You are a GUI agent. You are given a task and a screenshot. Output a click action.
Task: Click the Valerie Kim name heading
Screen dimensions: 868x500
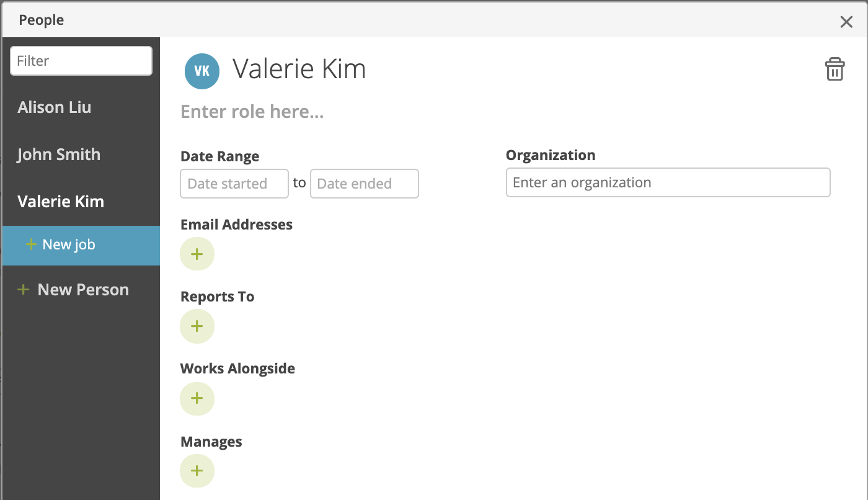tap(299, 69)
